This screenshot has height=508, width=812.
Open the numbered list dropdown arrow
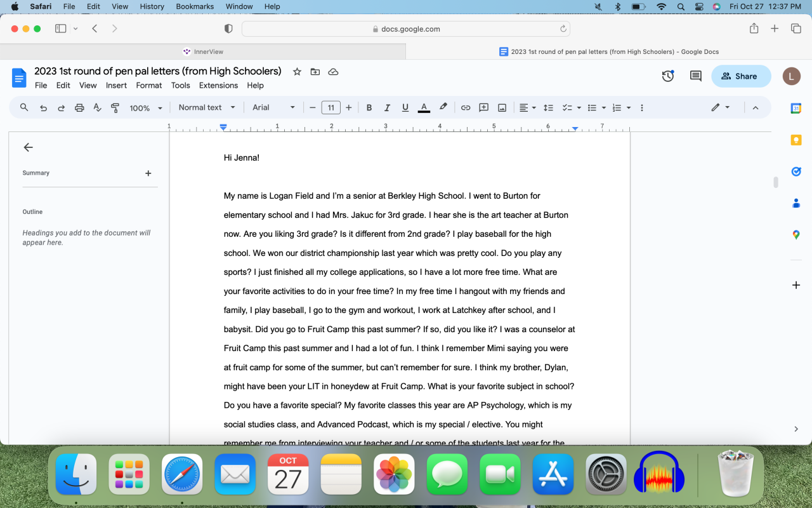[629, 108]
